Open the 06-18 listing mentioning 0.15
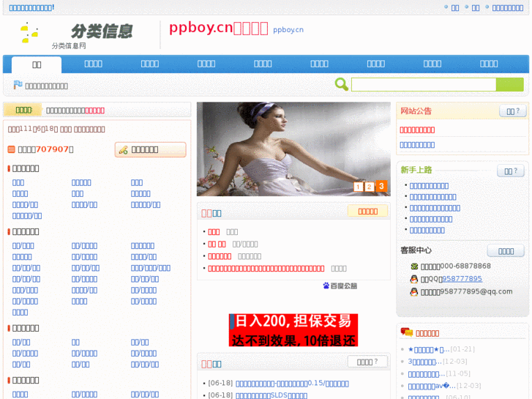 click(292, 384)
